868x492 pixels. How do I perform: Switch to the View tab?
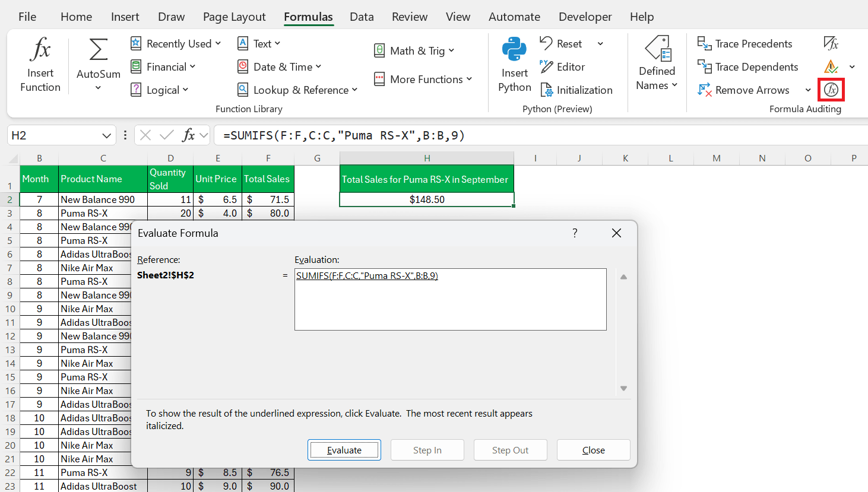click(458, 17)
